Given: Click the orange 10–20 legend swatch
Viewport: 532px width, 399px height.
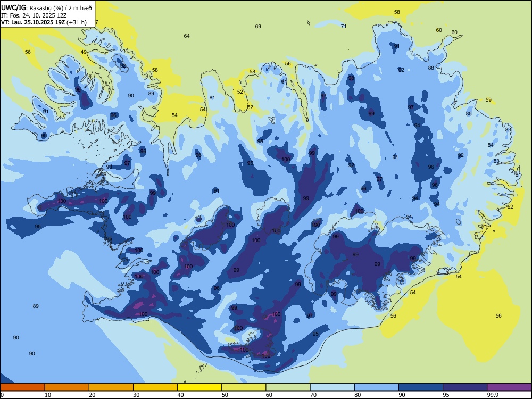Looking at the screenshot, I should click(x=67, y=387).
